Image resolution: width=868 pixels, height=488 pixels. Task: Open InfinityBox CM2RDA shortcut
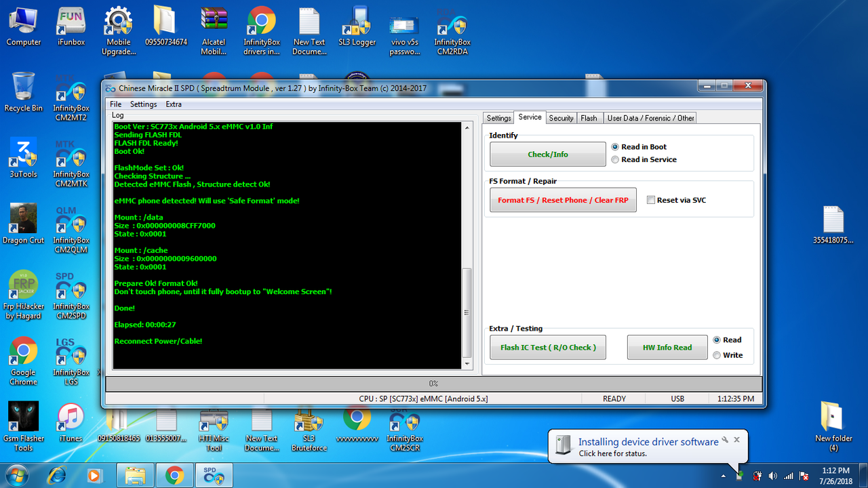tap(452, 30)
